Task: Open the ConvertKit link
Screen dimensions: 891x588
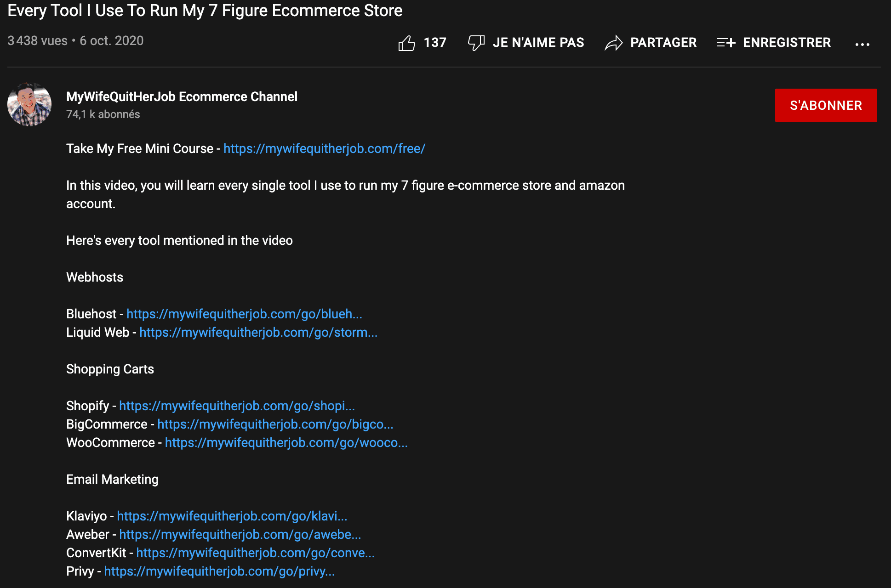Action: [255, 553]
